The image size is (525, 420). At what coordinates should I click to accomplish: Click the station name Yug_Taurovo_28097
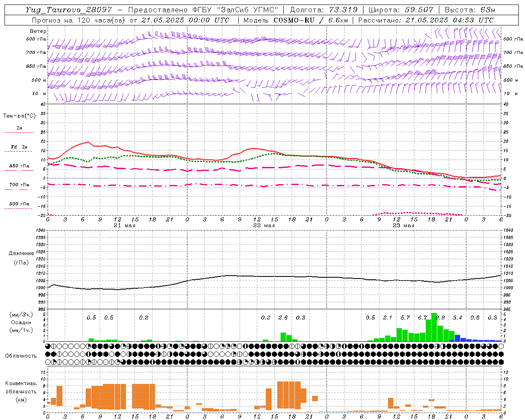69,10
